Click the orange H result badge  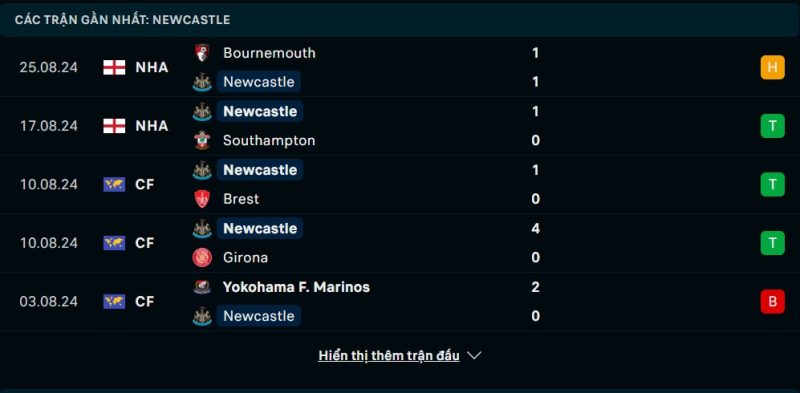(772, 67)
